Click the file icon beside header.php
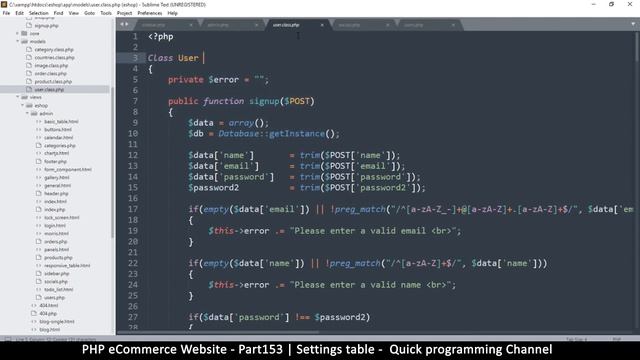 (39, 193)
